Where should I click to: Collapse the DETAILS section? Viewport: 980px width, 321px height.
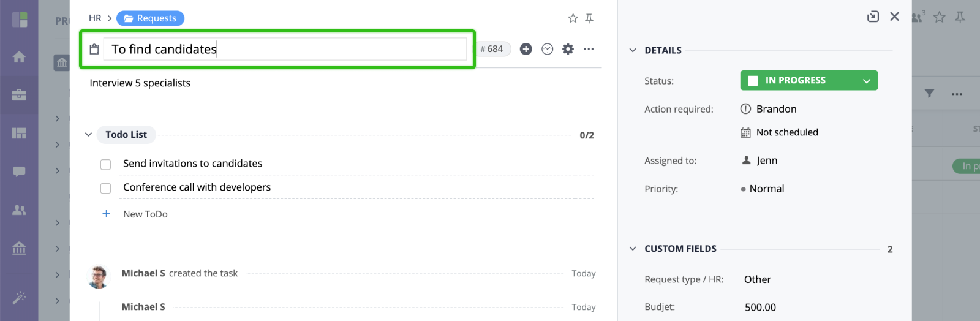point(633,50)
